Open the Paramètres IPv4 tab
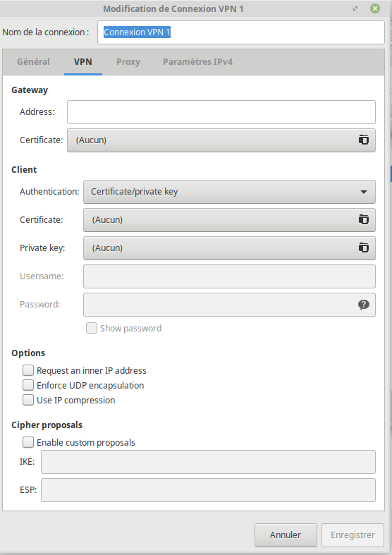The image size is (392, 555). pos(197,62)
